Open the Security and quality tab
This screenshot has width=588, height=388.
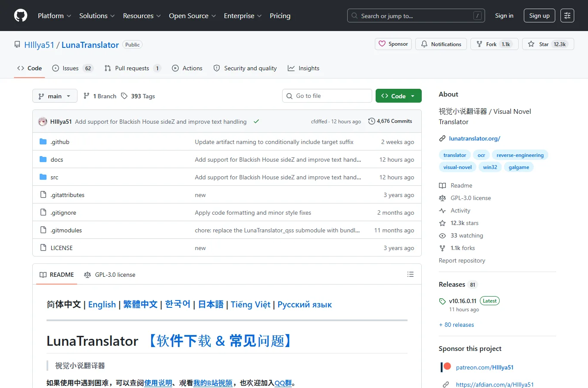pyautogui.click(x=245, y=68)
